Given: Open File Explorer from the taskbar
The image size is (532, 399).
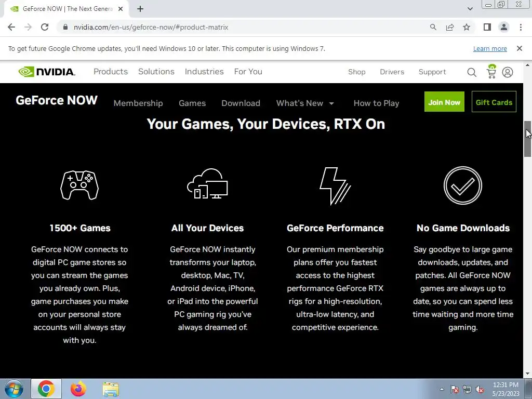Looking at the screenshot, I should point(111,389).
